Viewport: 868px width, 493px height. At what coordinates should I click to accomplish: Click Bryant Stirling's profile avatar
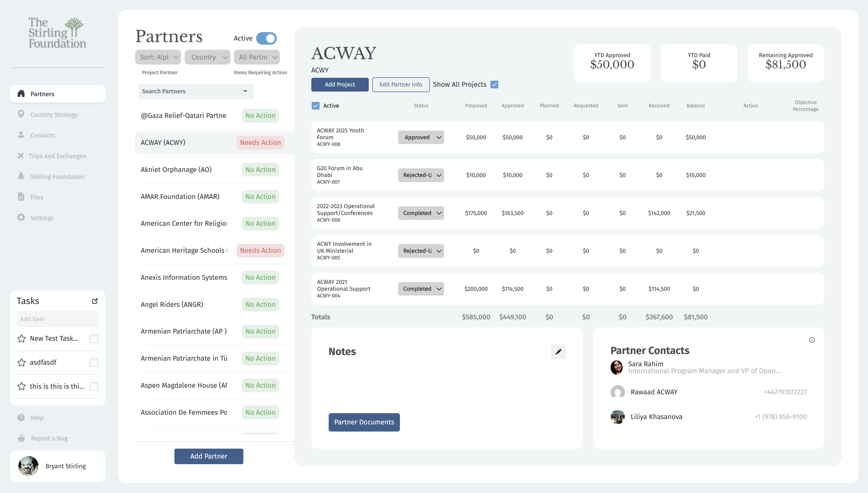[28, 466]
